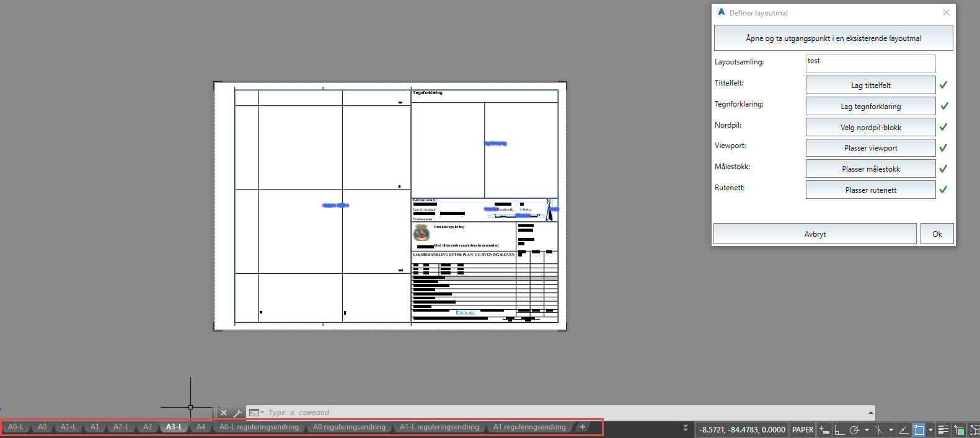Screen dimensions: 980x438
Task: Toggle dynamic input icon in status bar
Action: pos(824,430)
